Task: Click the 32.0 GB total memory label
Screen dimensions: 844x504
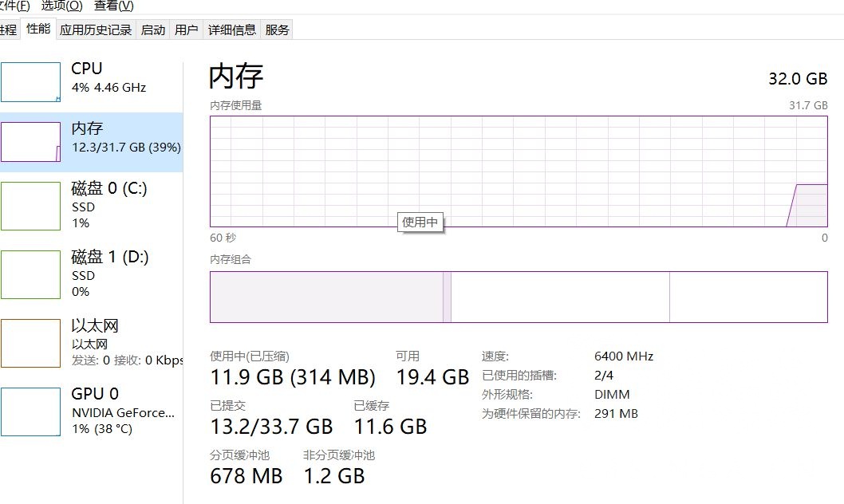Action: (797, 79)
